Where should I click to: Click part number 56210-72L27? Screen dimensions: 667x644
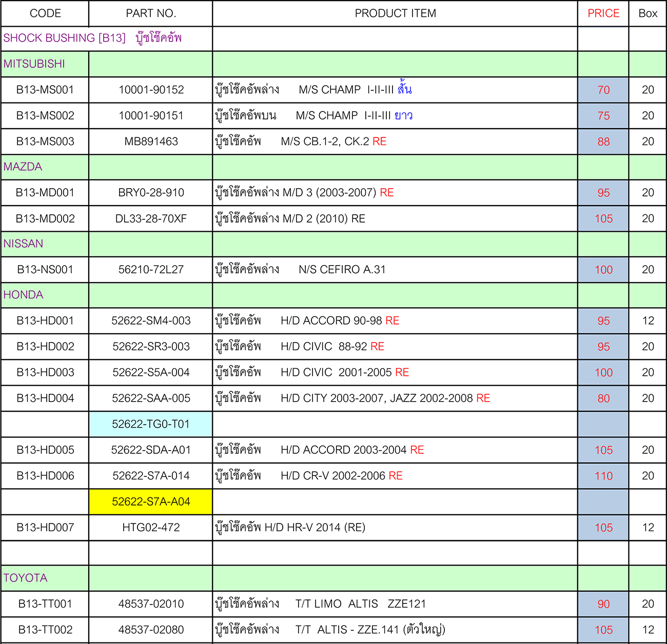[x=151, y=269]
